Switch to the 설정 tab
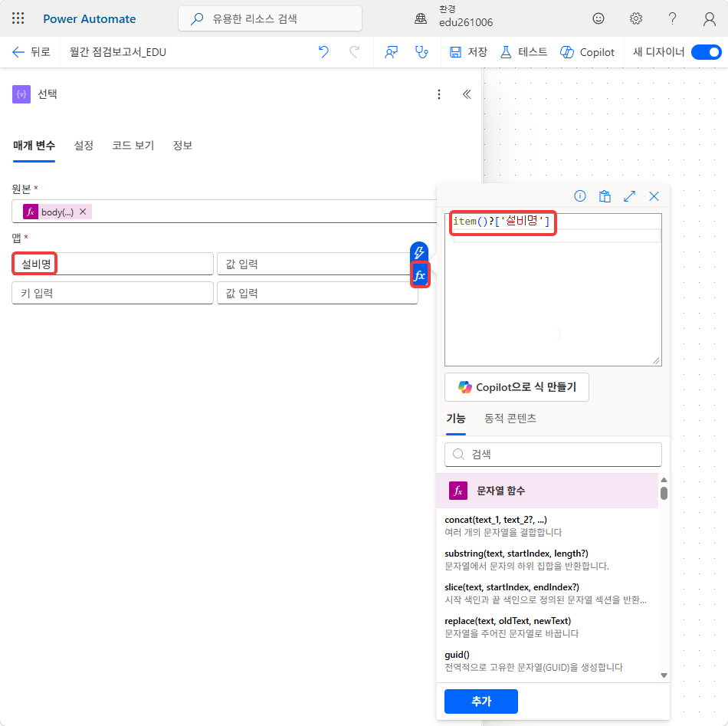 pyautogui.click(x=84, y=146)
